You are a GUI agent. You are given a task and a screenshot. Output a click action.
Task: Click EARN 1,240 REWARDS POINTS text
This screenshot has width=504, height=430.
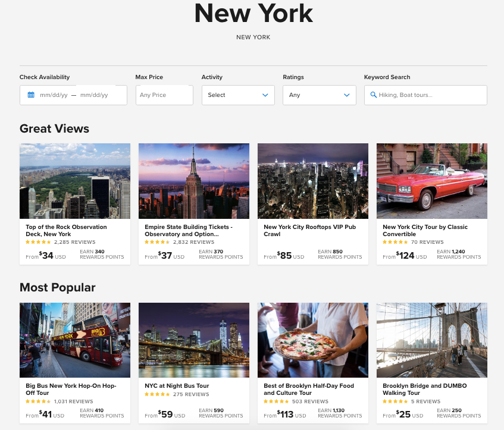click(459, 254)
